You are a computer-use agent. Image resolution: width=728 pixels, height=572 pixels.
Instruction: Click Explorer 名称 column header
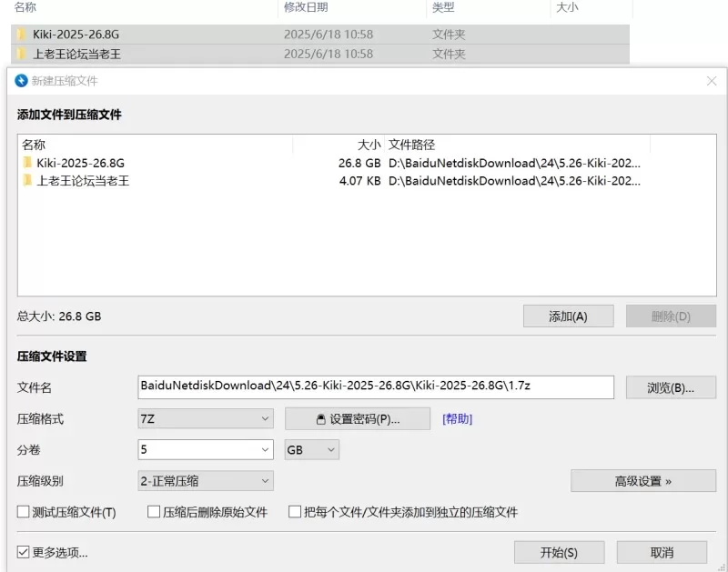click(25, 7)
